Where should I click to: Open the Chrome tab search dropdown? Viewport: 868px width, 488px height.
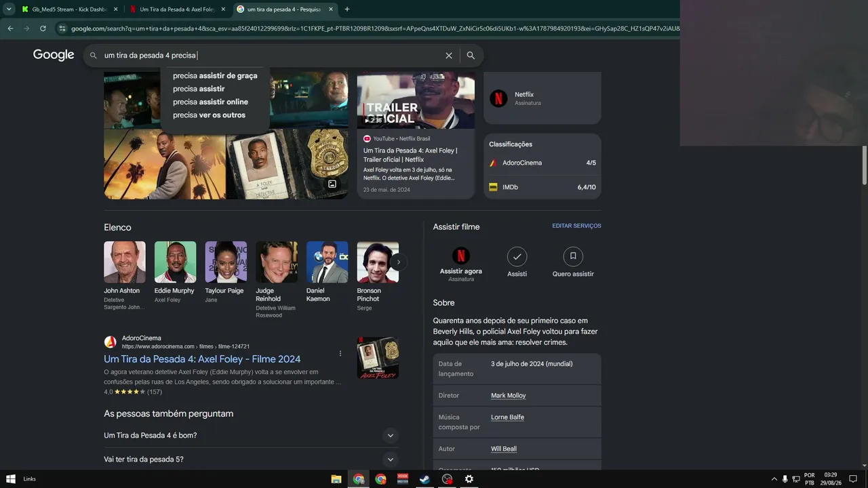[x=9, y=9]
